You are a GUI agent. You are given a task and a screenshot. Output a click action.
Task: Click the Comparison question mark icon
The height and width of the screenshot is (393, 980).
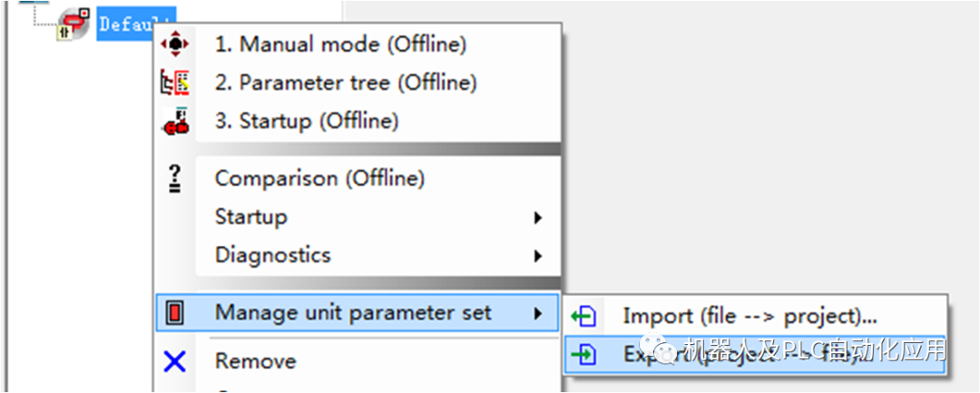tap(174, 179)
